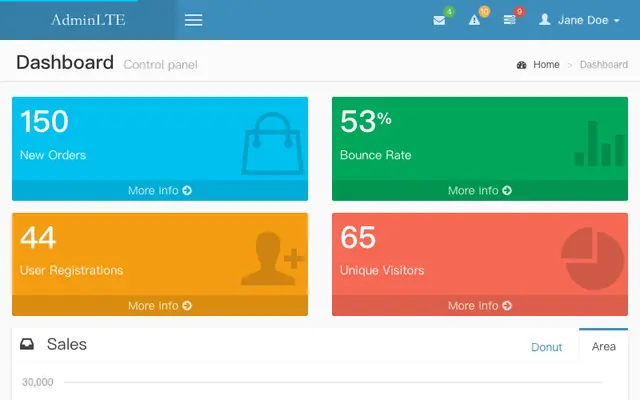
Task: Click the red badge showing 9 tasks
Action: click(519, 11)
